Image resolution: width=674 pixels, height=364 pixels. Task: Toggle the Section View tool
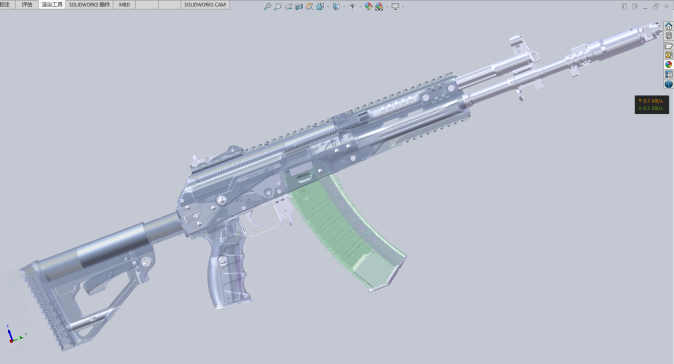tap(299, 6)
